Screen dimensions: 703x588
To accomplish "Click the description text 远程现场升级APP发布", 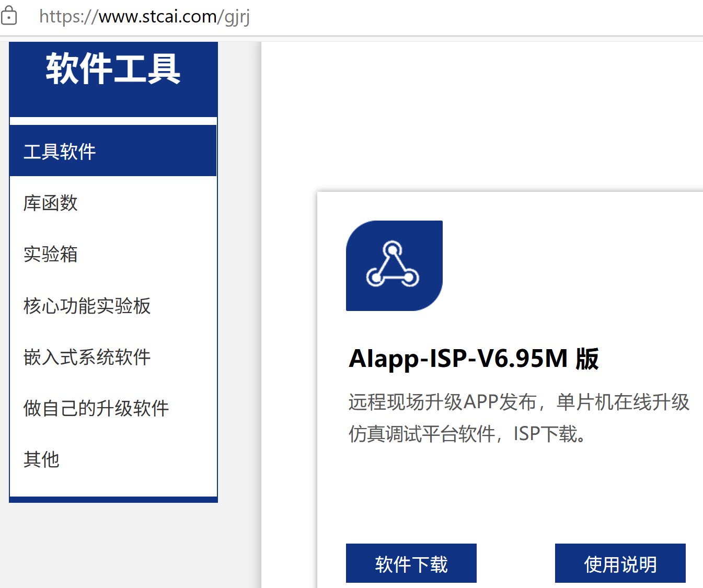I will (443, 402).
